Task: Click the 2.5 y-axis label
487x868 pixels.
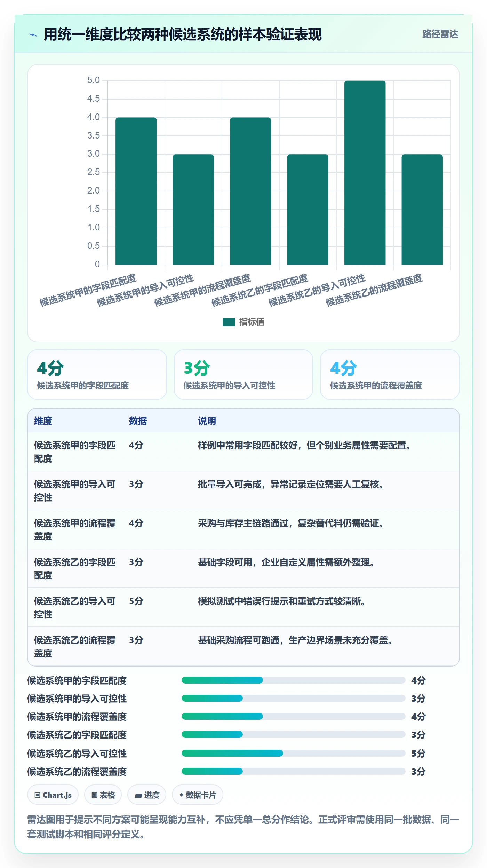Action: [x=94, y=172]
